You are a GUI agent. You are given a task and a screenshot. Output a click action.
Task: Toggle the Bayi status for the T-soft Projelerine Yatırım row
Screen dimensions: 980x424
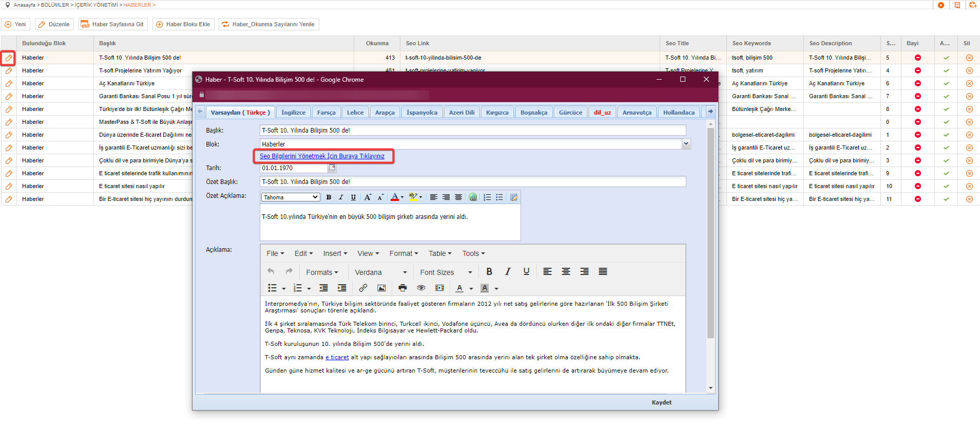tap(918, 71)
